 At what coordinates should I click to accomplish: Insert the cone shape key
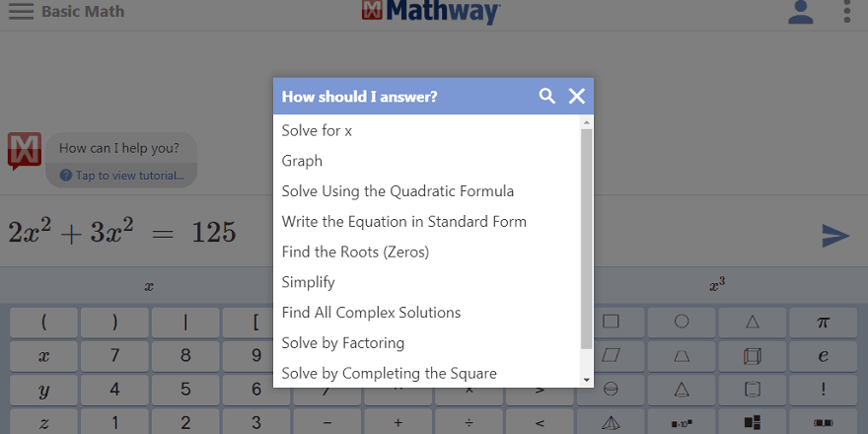(x=611, y=422)
